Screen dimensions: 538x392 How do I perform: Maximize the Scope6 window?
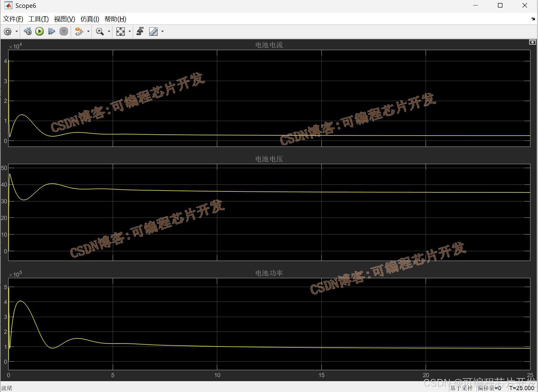(500, 5)
